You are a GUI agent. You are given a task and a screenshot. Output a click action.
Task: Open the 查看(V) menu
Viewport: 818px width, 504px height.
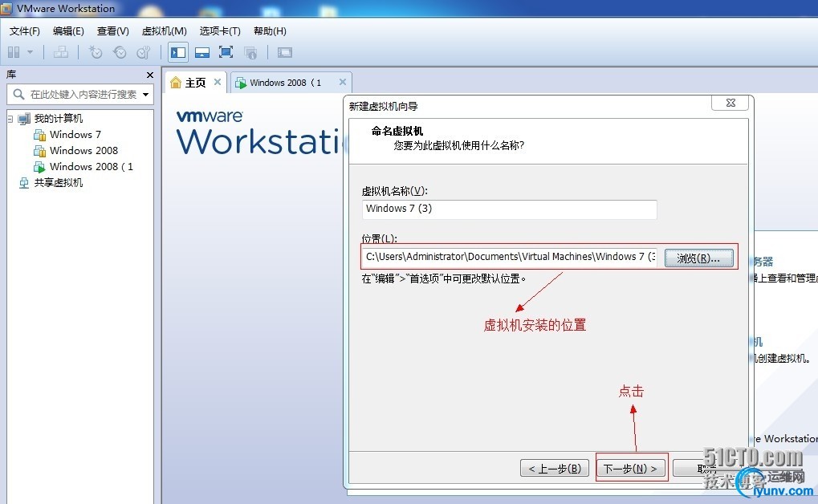pos(112,31)
